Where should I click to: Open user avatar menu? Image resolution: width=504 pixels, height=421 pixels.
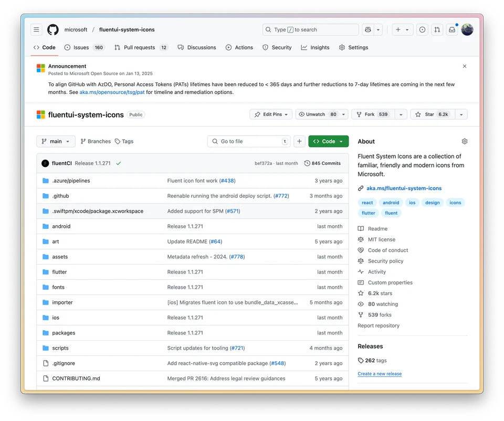point(467,29)
